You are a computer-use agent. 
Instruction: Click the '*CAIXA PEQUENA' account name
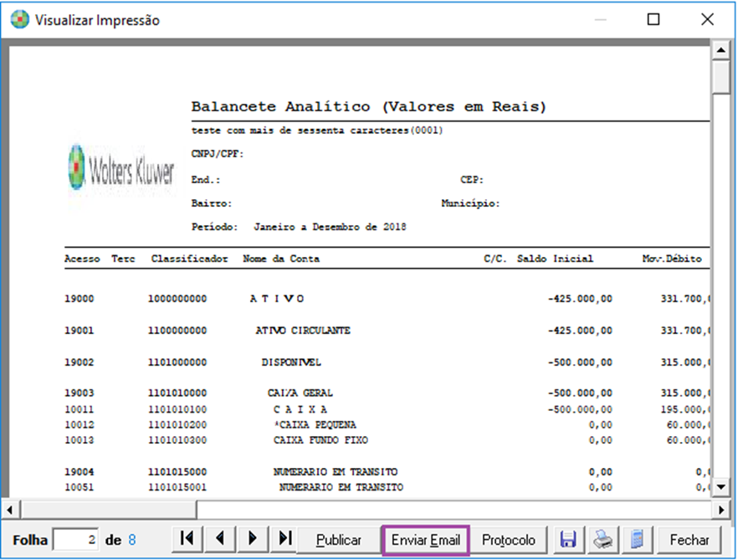315,425
